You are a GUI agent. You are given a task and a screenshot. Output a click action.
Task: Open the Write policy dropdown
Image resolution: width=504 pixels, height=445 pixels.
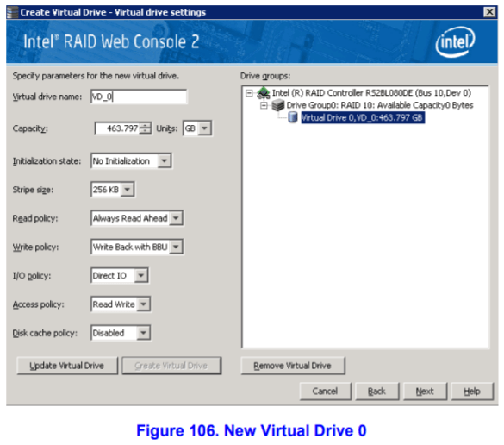(176, 247)
